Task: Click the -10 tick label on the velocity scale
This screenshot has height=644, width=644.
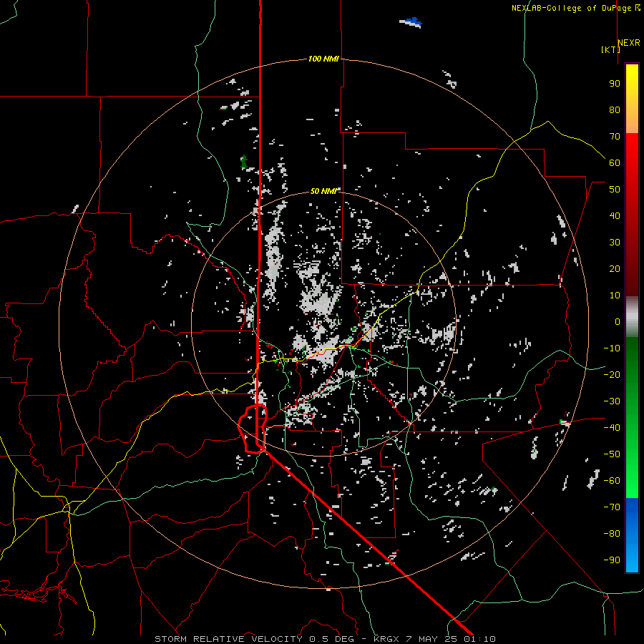Action: (612, 348)
